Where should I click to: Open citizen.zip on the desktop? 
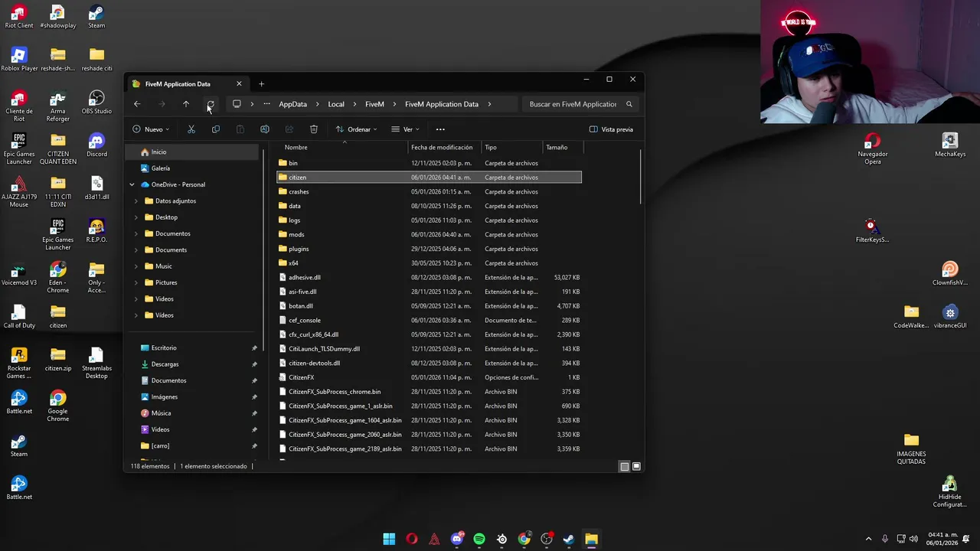[58, 360]
